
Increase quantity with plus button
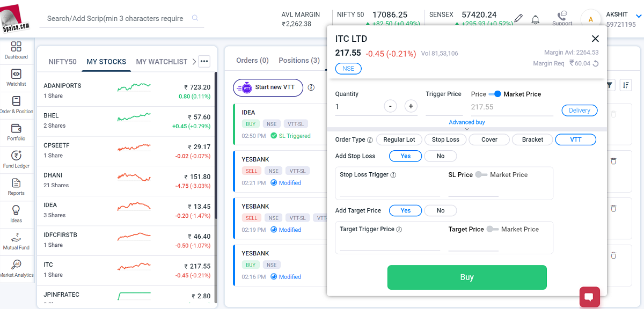tap(411, 106)
